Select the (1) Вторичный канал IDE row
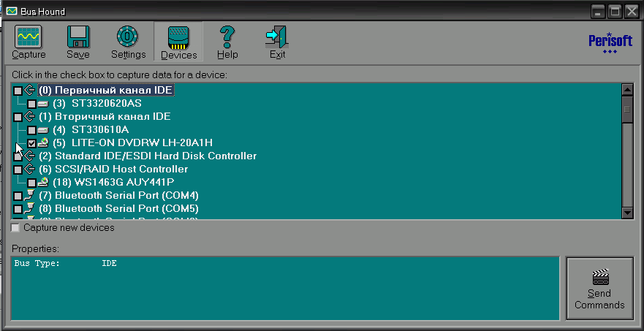This screenshot has width=644, height=331. click(x=105, y=117)
